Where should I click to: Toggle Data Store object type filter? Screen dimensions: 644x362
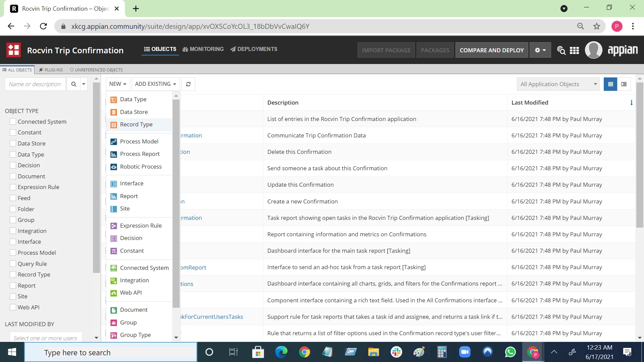[13, 143]
